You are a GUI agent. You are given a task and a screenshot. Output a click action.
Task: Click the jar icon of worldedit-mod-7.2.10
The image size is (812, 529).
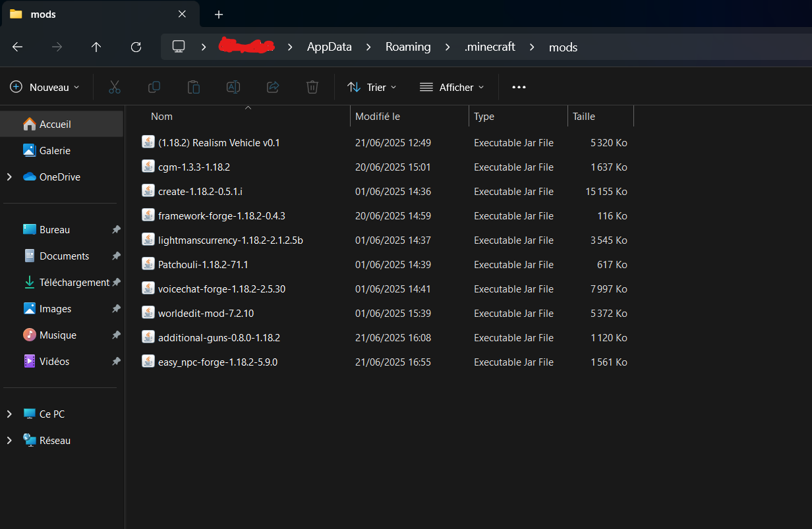click(148, 313)
